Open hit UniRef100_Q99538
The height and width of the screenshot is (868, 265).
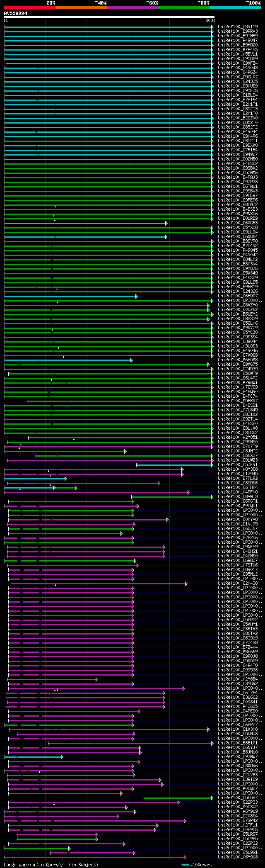(x=238, y=670)
